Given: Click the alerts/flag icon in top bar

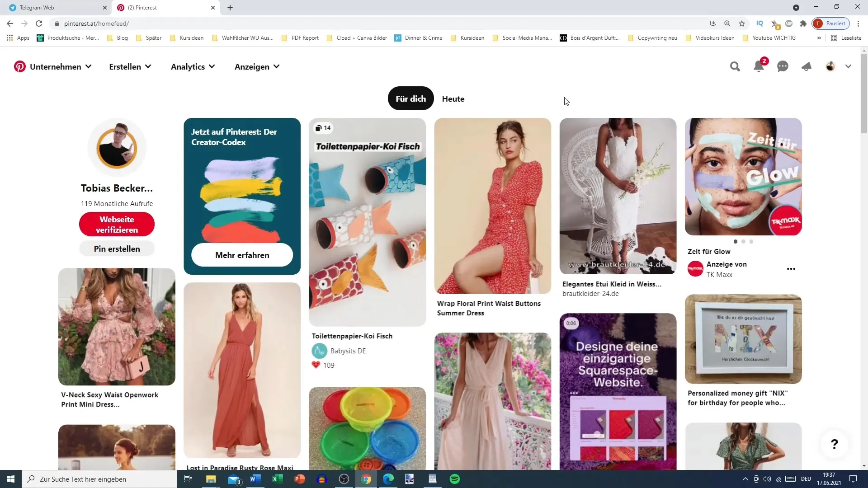Looking at the screenshot, I should point(807,66).
